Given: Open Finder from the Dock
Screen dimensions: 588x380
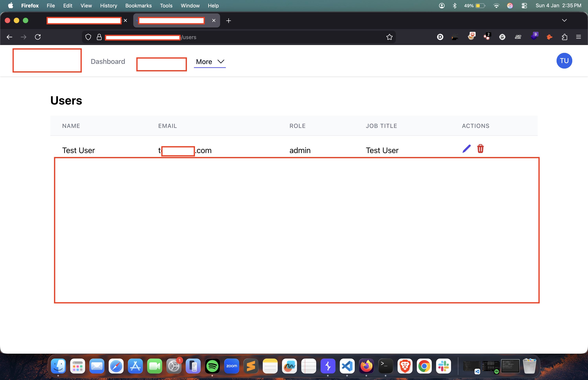Looking at the screenshot, I should coord(58,366).
